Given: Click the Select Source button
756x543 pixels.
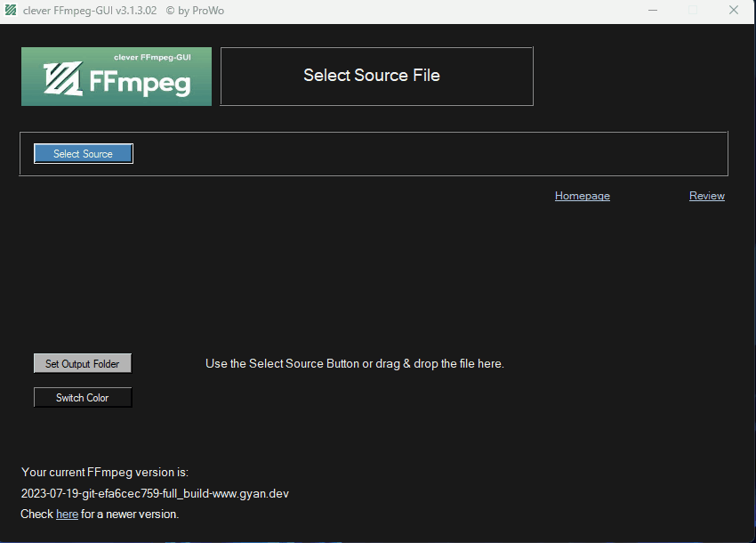Looking at the screenshot, I should 84,153.
